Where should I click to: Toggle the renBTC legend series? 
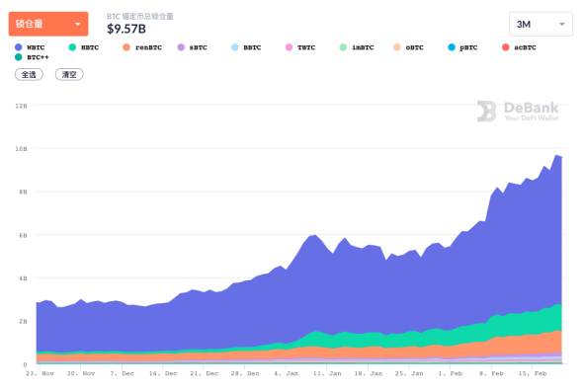coord(142,47)
